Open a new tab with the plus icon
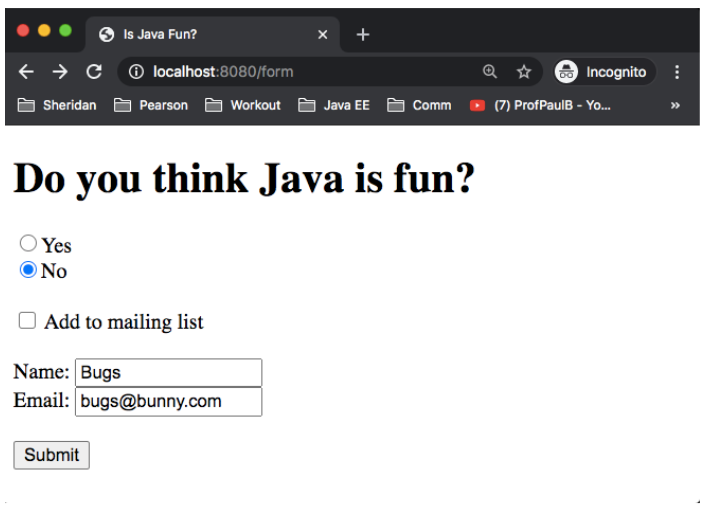Screen dimensions: 711x508 point(363,34)
